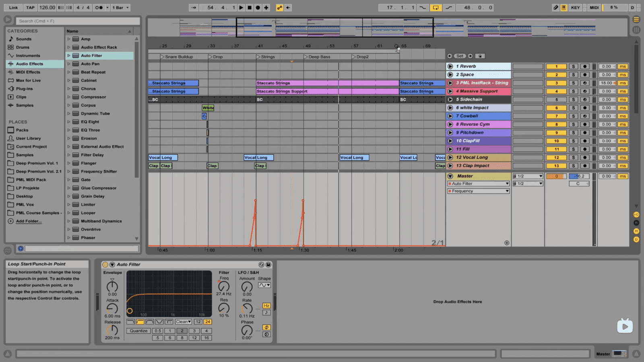Jump to the next locator button
Image resolution: width=644 pixels, height=362 pixels.
(x=470, y=56)
